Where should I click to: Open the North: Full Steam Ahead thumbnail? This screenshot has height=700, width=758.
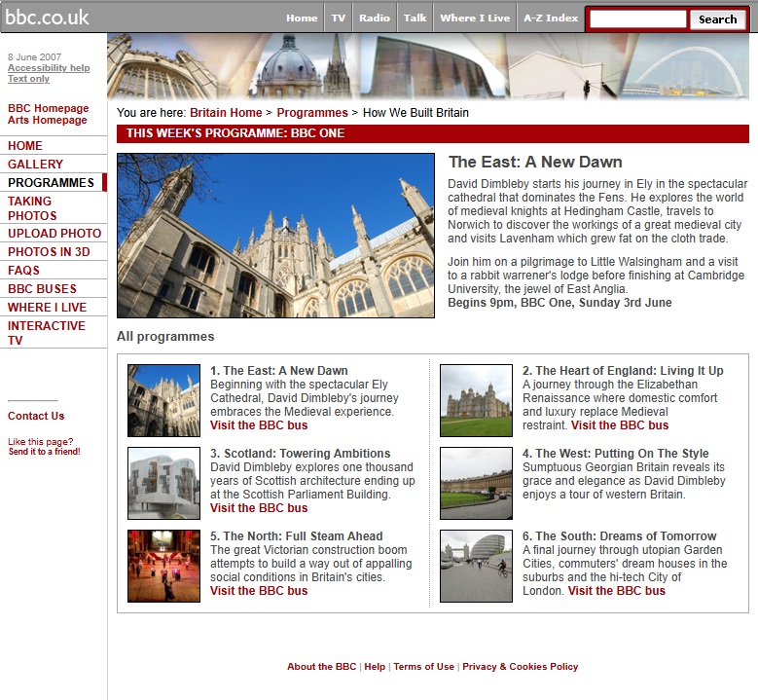(x=163, y=566)
